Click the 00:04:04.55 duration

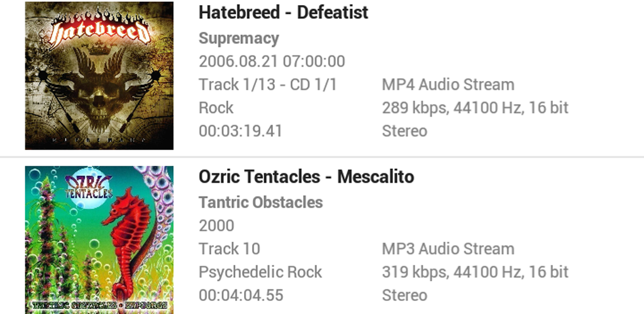tap(241, 295)
